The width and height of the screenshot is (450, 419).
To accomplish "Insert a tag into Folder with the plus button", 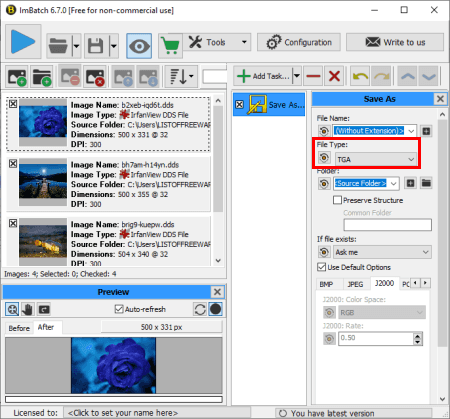I will coord(410,183).
